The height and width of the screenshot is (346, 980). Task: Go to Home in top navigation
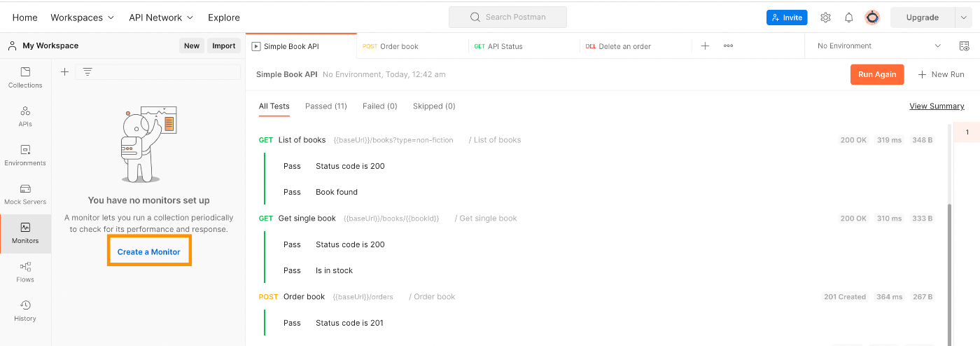click(25, 18)
